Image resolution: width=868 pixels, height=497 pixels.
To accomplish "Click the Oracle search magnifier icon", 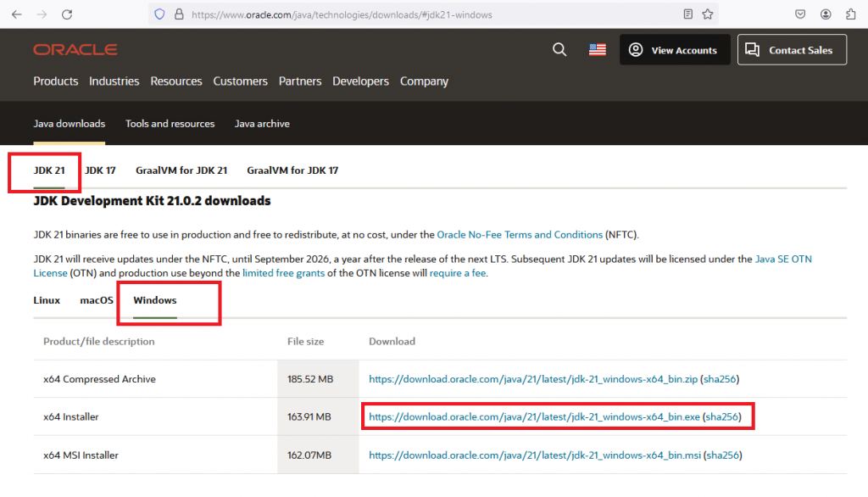I will 559,50.
